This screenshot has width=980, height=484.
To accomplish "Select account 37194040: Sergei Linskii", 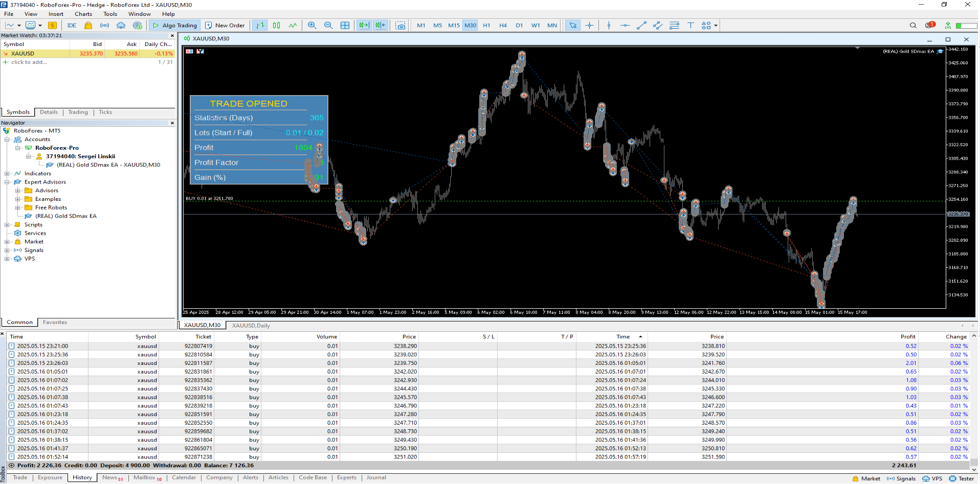I will tap(80, 156).
